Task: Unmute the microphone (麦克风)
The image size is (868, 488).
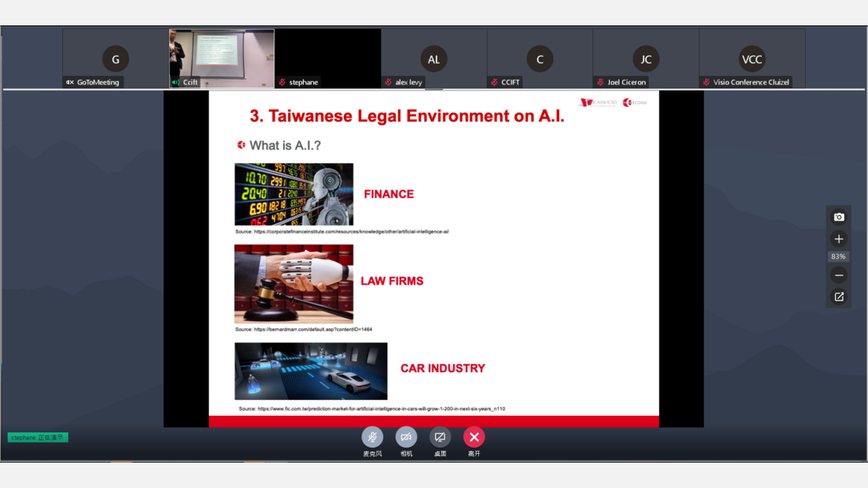Action: click(373, 437)
